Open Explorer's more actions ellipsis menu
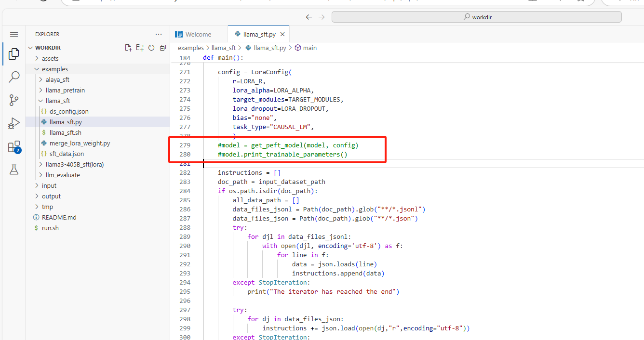644x340 pixels. [x=159, y=34]
